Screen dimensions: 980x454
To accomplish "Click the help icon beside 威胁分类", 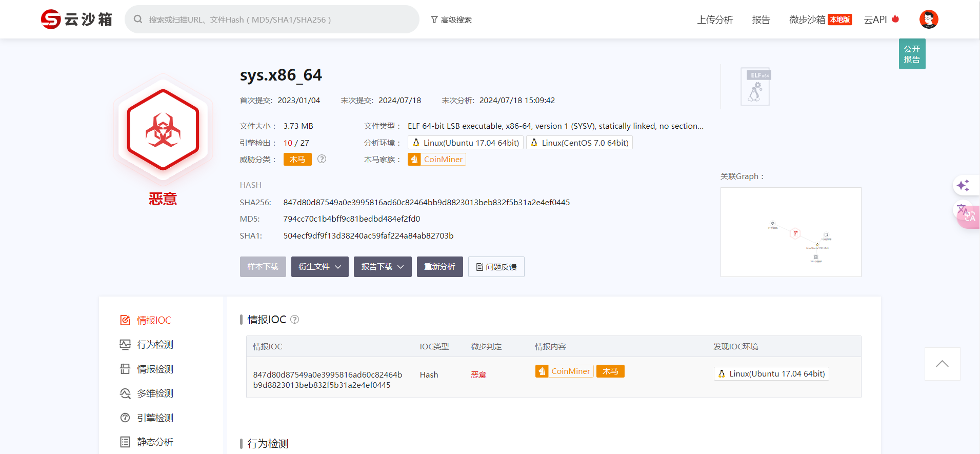I will coord(322,159).
